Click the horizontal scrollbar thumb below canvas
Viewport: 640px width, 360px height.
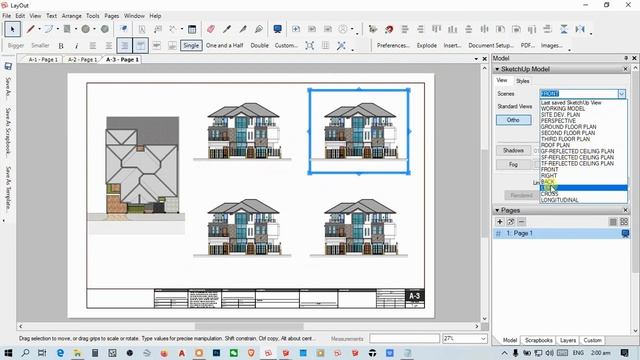coord(249,327)
